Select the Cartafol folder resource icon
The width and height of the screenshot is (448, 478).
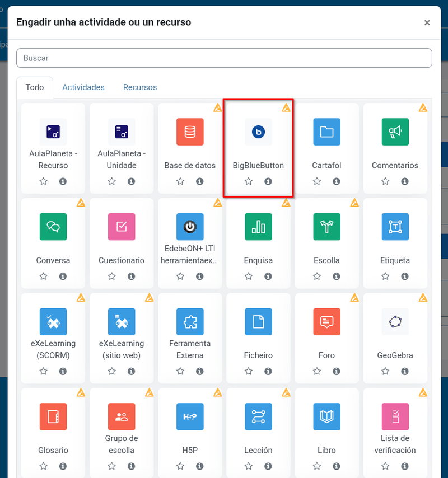point(326,132)
